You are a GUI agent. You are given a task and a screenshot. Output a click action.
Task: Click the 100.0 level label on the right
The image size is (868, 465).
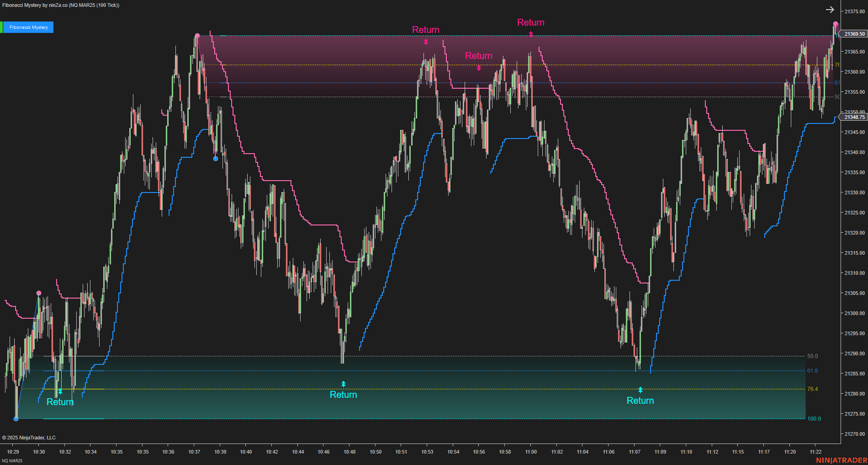813,418
